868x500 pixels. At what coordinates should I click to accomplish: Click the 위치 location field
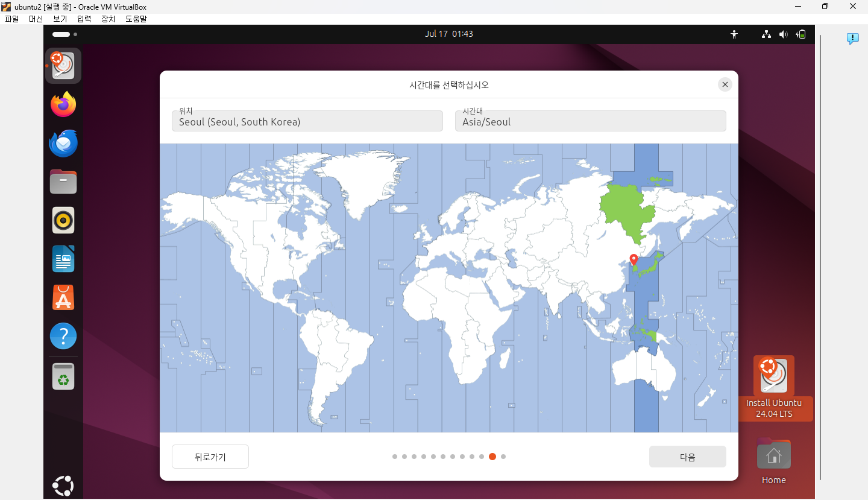pos(307,121)
